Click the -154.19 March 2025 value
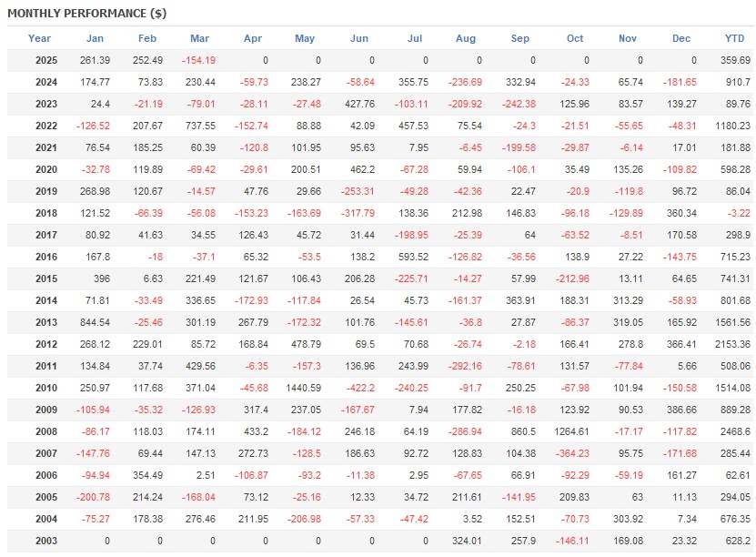This screenshot has height=557, width=756. [198, 60]
